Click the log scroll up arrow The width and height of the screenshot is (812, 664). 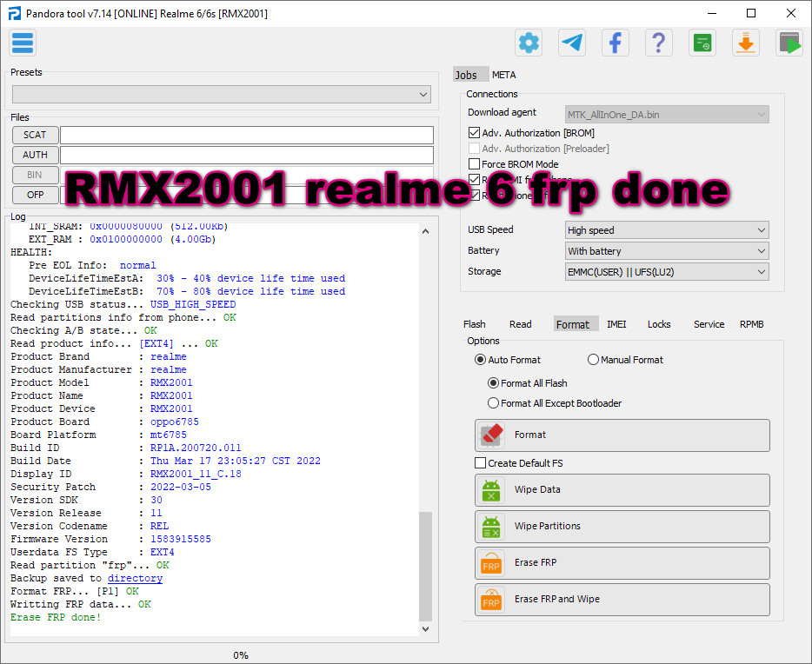(425, 231)
